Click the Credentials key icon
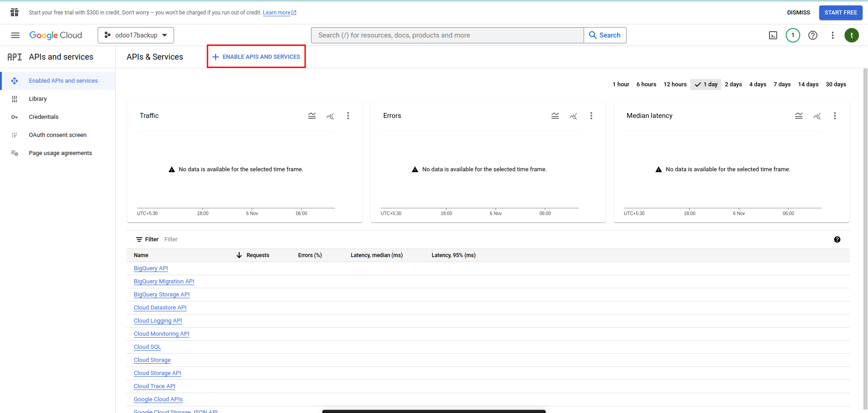 [14, 117]
